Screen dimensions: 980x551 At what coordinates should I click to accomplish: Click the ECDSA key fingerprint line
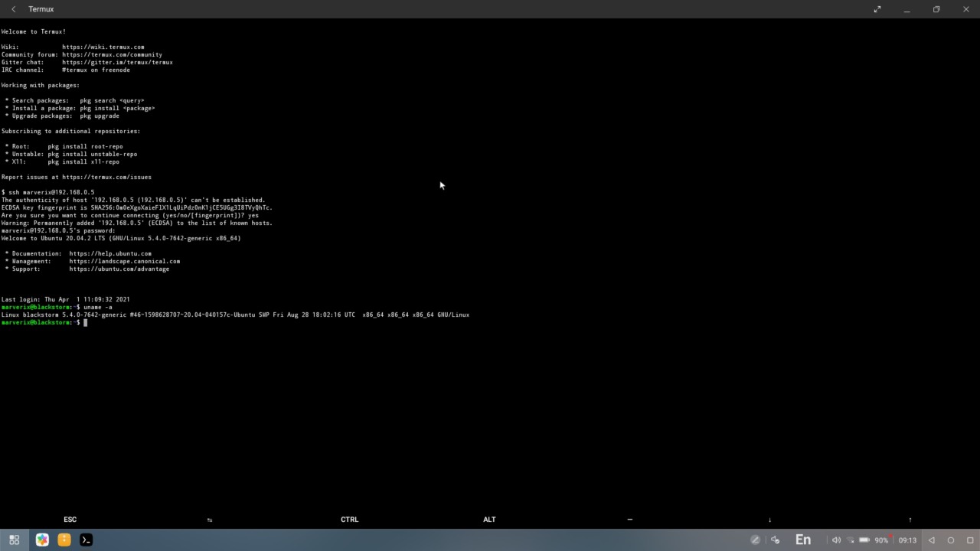click(137, 207)
